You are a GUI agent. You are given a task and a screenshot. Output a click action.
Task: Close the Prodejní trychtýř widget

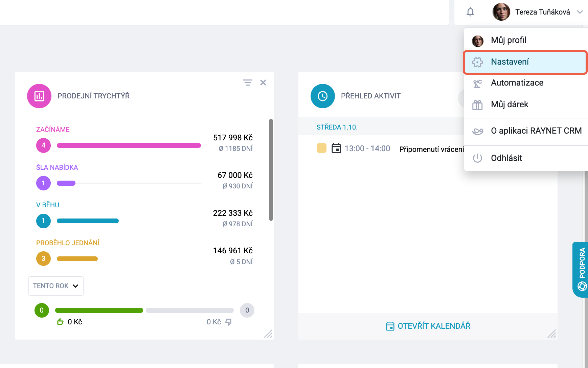pos(263,83)
